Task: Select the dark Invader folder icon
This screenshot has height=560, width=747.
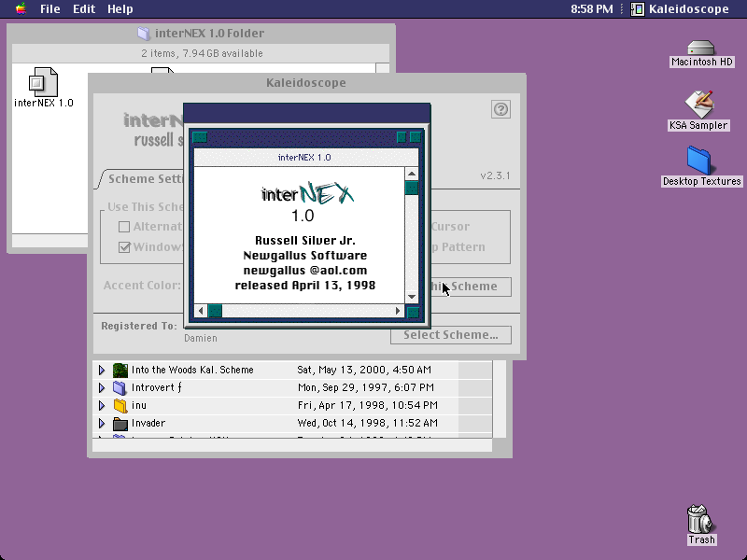Action: [x=120, y=423]
